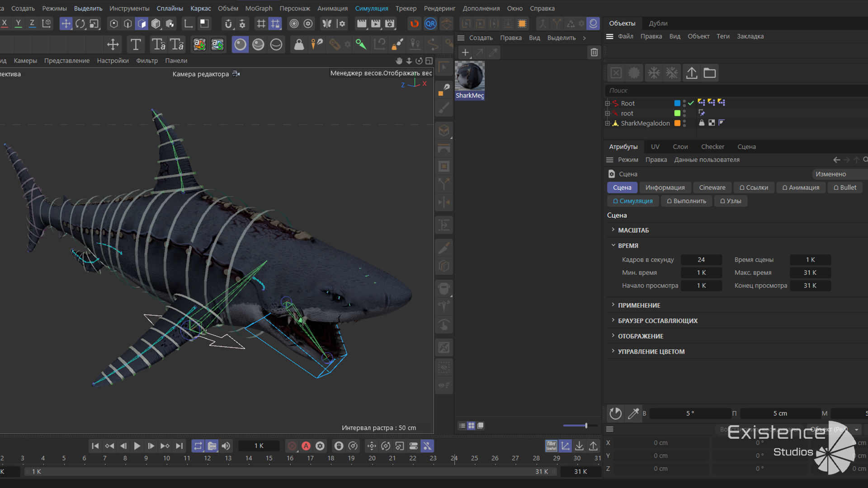Click the Узлы button

coord(731,201)
